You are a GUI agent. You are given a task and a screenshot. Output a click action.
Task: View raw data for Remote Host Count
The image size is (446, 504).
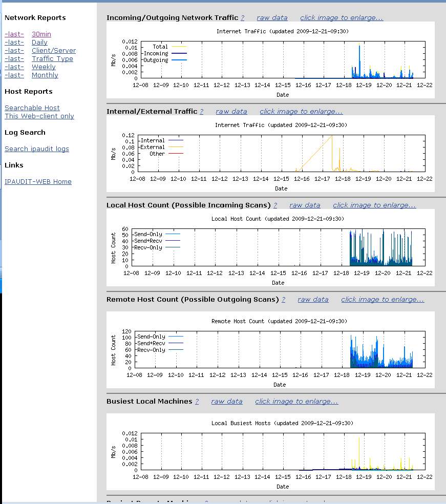coord(313,300)
